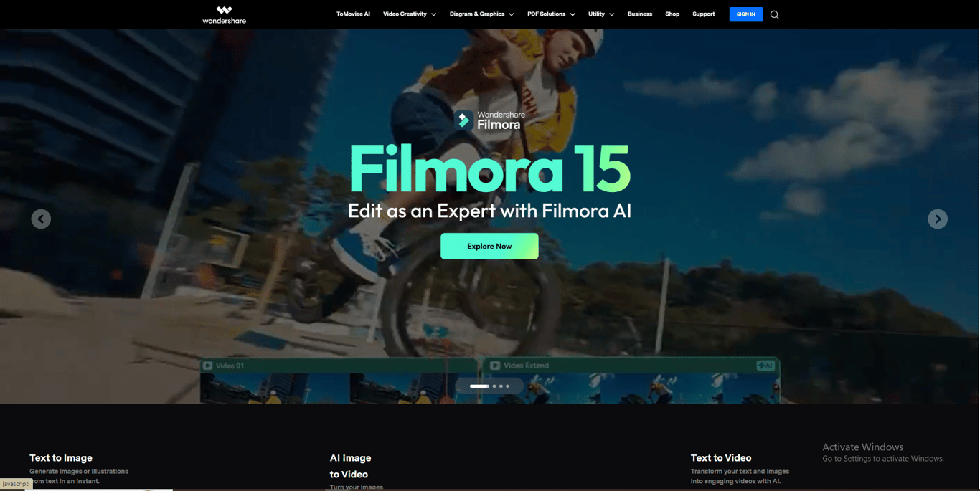Open the Business menu item

click(639, 14)
